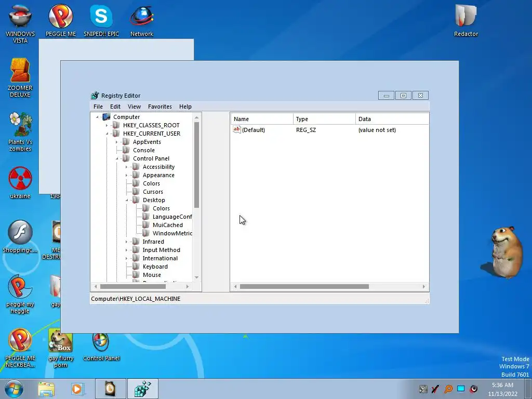Expand the AppEvents key
The image size is (532, 399).
pyautogui.click(x=117, y=142)
